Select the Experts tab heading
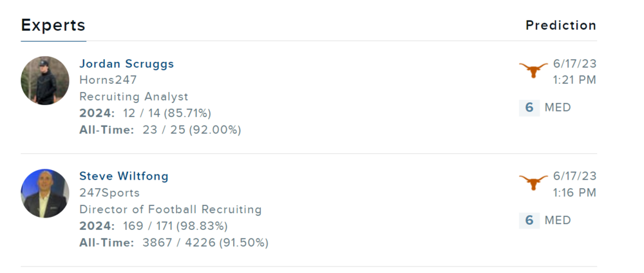This screenshot has height=273, width=644. click(x=53, y=26)
